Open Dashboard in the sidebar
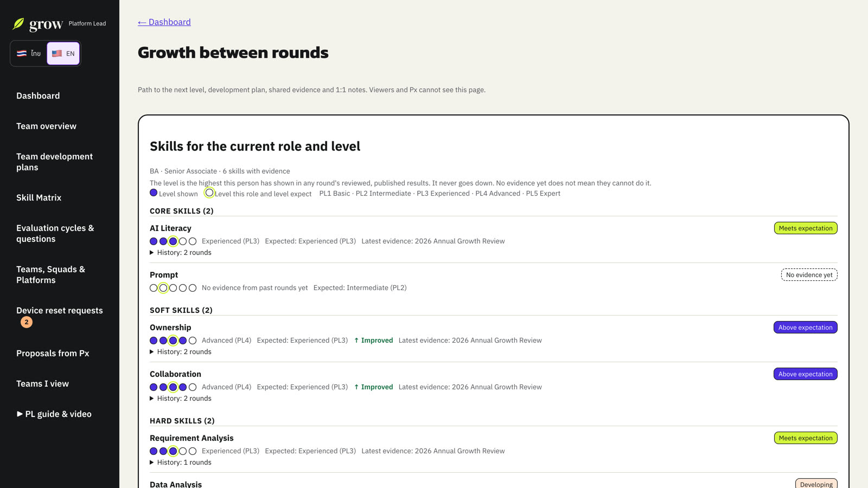868x488 pixels. pos(38,96)
